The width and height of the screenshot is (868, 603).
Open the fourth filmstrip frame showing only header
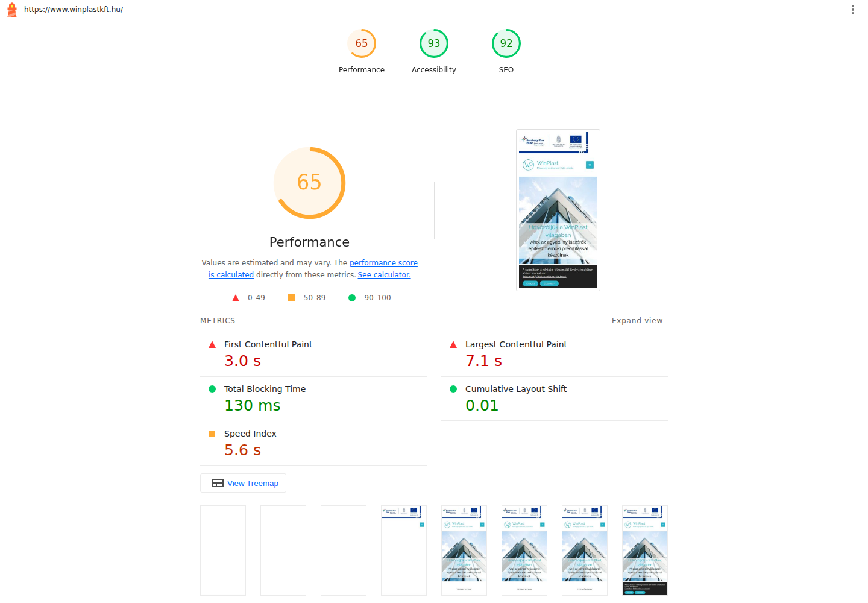click(404, 551)
